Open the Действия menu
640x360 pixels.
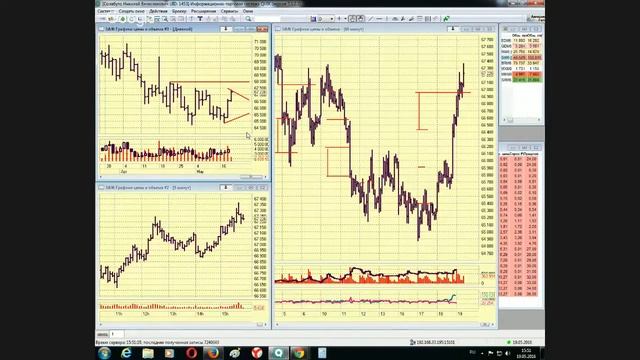coord(158,11)
